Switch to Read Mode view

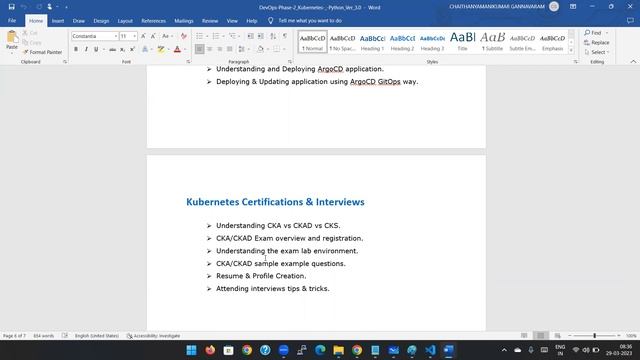click(524, 336)
